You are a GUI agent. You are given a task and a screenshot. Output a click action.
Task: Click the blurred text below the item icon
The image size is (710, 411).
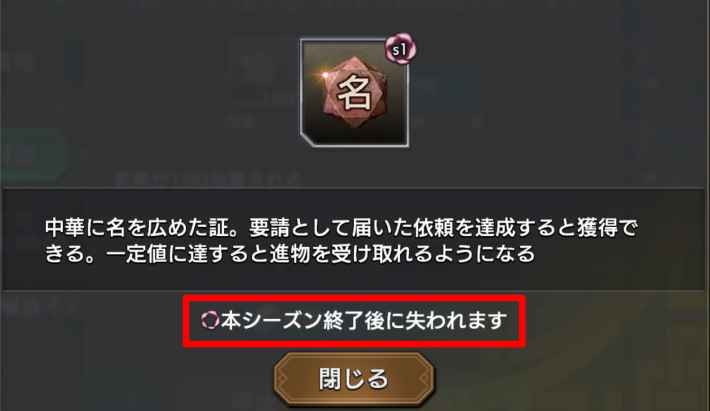[x=208, y=179]
